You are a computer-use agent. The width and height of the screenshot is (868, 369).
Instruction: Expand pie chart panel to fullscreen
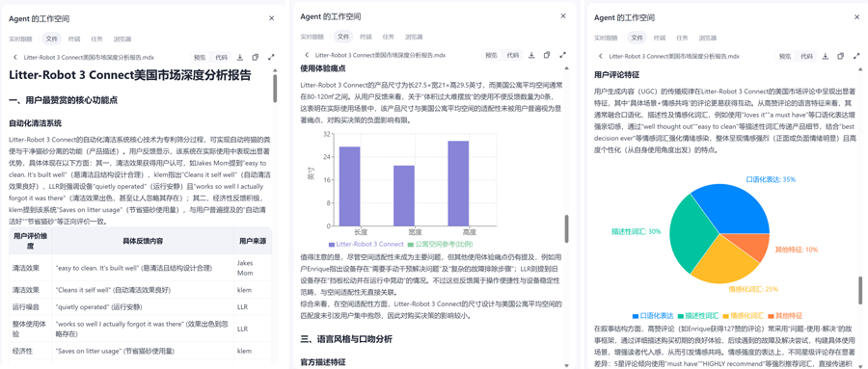click(x=856, y=57)
